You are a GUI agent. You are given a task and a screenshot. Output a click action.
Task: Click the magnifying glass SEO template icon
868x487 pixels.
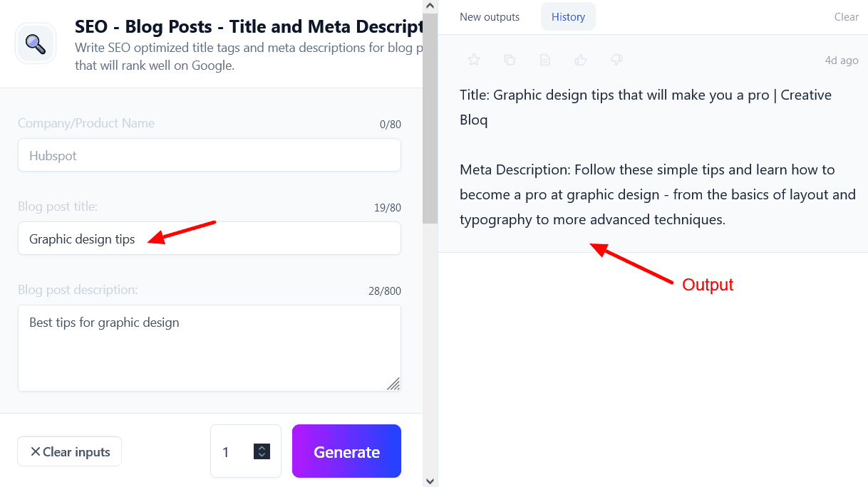click(x=36, y=44)
